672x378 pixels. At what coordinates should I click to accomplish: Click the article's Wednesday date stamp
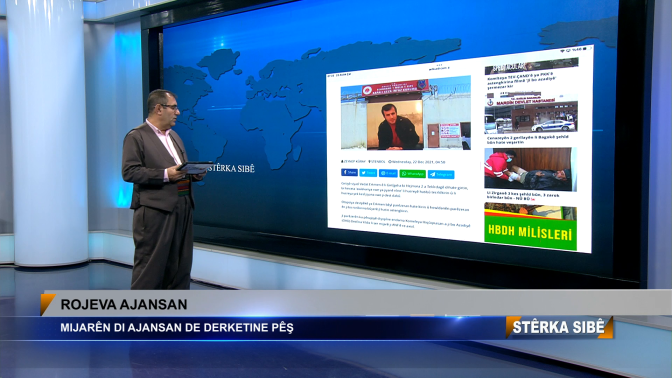(417, 162)
